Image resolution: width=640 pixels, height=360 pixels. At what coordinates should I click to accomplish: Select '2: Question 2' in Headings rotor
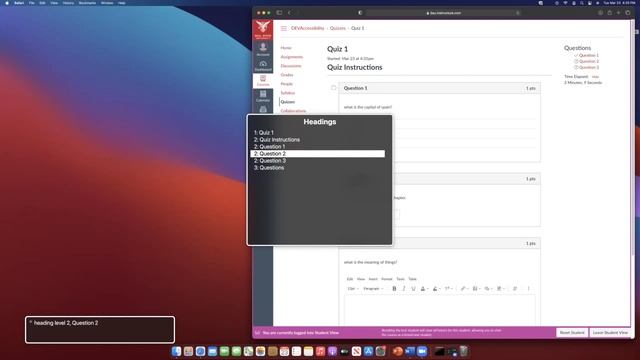pyautogui.click(x=318, y=153)
